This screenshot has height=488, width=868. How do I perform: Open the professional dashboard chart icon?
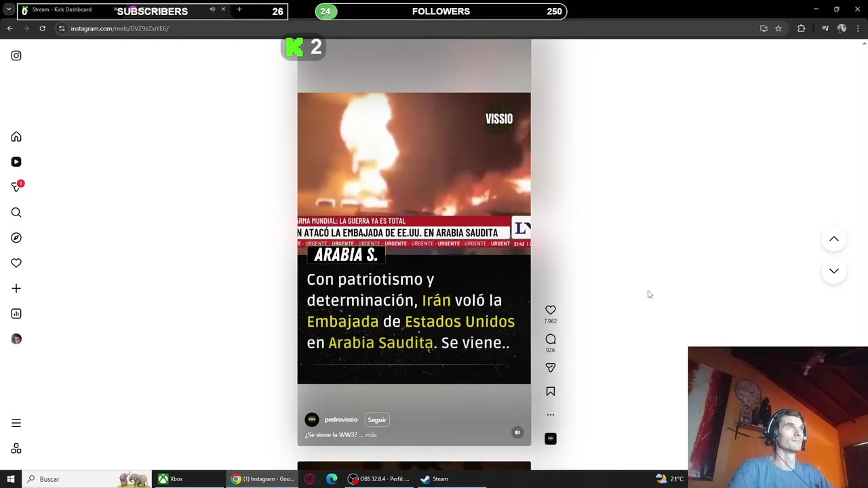click(16, 314)
